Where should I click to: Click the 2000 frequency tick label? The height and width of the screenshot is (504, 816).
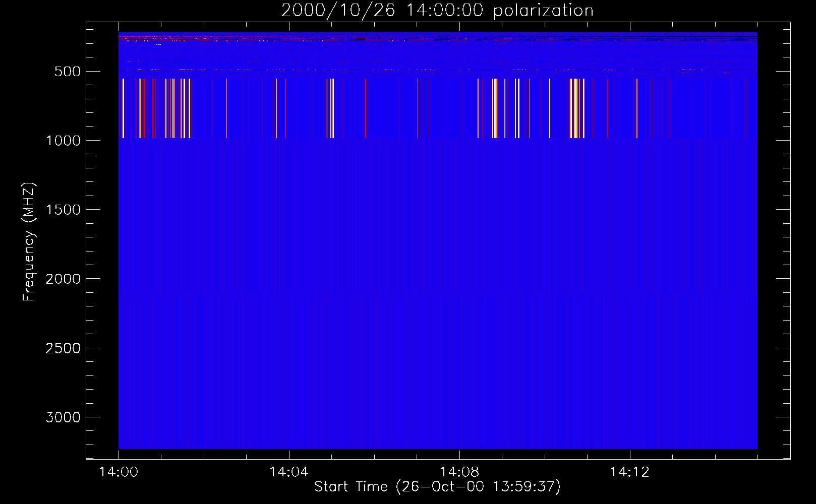[63, 279]
